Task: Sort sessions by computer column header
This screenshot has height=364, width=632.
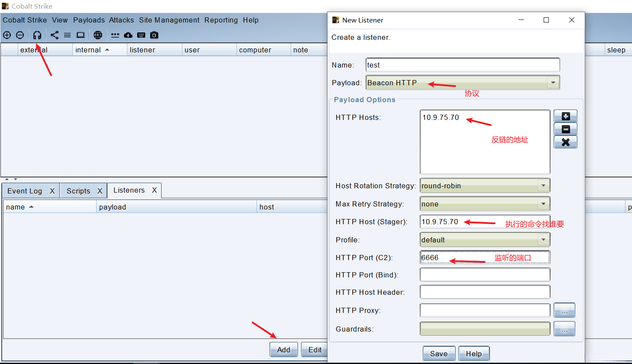Action: coord(264,50)
